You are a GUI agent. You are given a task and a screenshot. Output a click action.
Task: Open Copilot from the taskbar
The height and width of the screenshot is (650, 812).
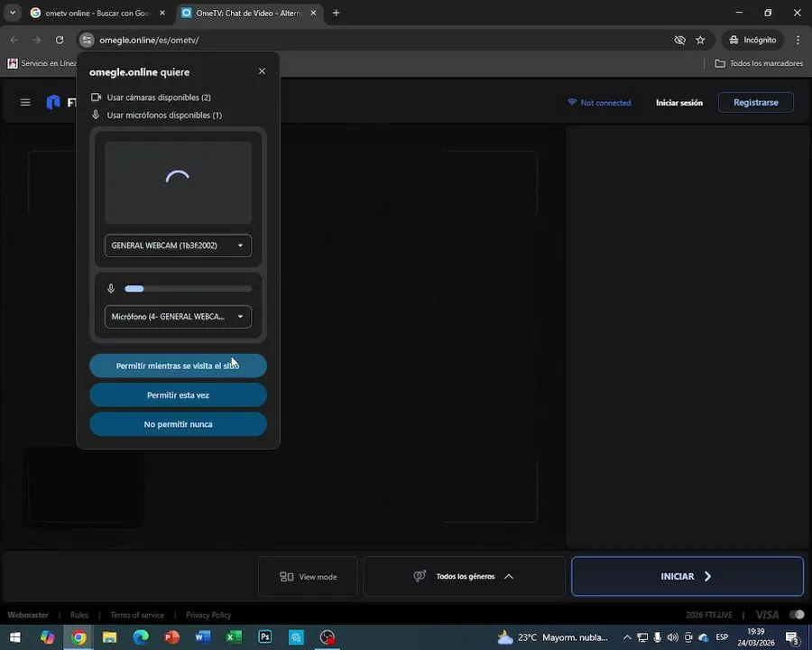[x=47, y=637]
